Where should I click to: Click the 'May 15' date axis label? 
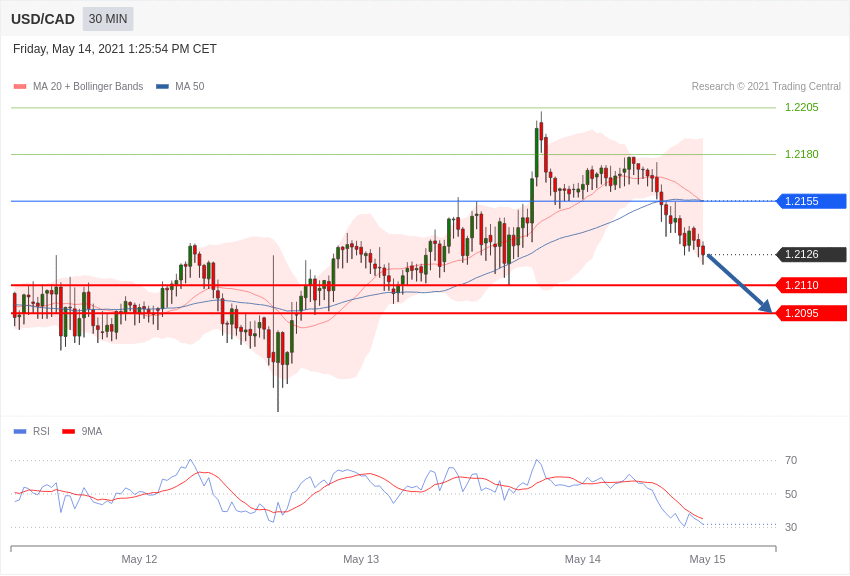pyautogui.click(x=707, y=559)
